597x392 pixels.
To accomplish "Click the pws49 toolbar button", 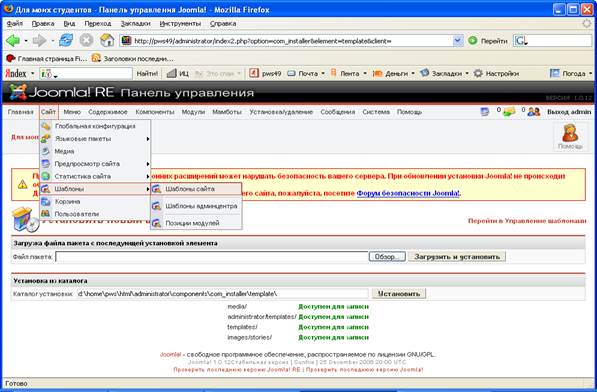I will click(x=265, y=73).
